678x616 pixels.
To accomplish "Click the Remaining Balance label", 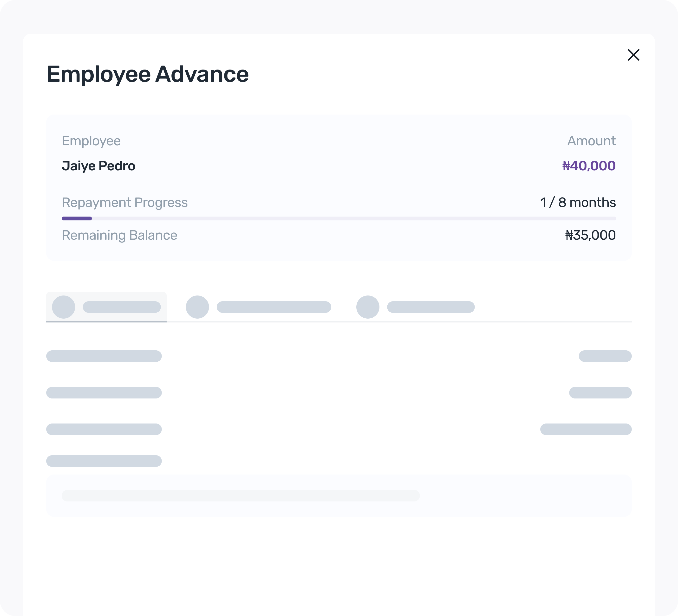I will pos(119,235).
